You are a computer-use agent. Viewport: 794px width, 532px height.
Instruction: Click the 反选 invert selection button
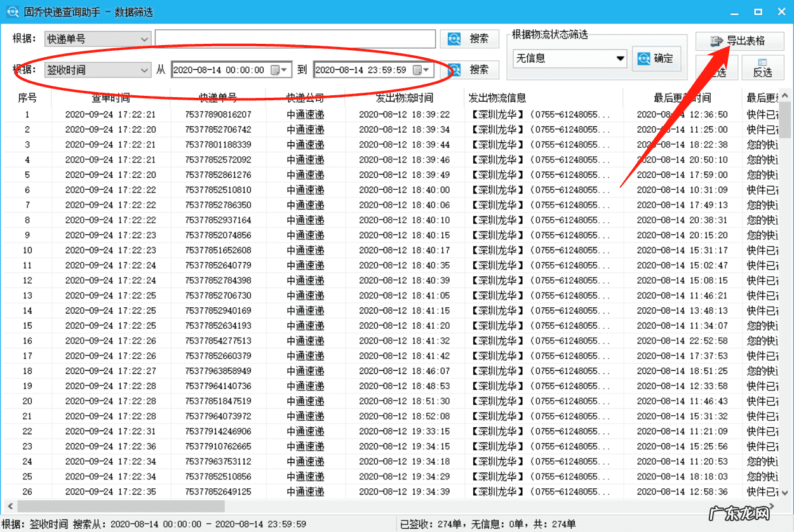(x=762, y=67)
